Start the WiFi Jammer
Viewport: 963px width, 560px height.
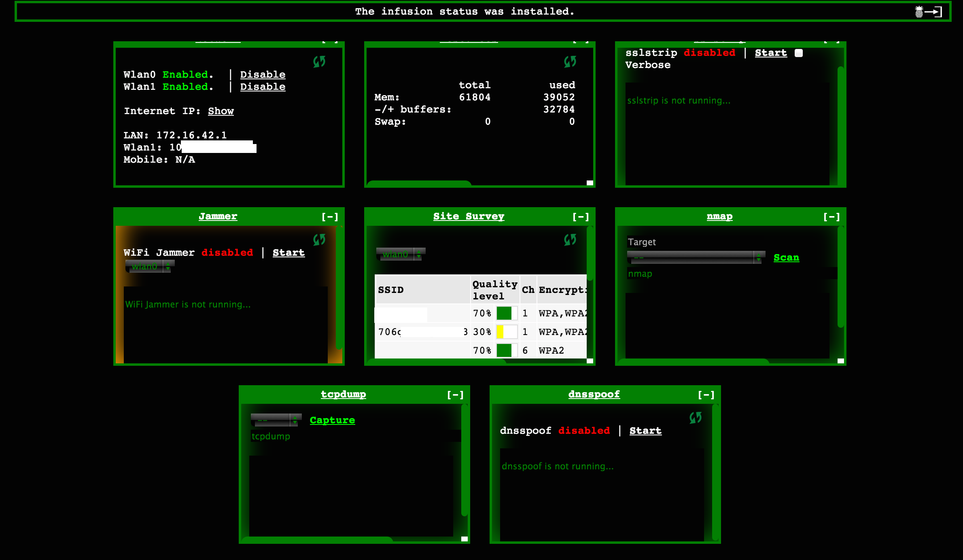coord(288,252)
